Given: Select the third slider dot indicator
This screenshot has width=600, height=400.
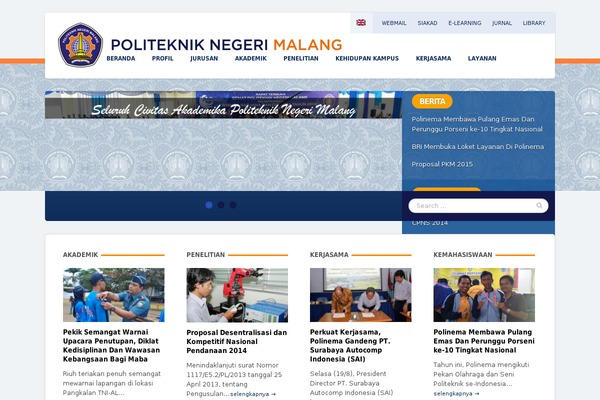Looking at the screenshot, I should pyautogui.click(x=233, y=205).
